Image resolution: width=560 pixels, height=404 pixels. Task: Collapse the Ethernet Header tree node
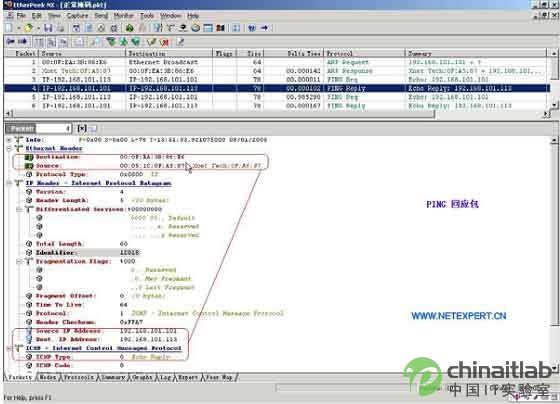pos(9,148)
